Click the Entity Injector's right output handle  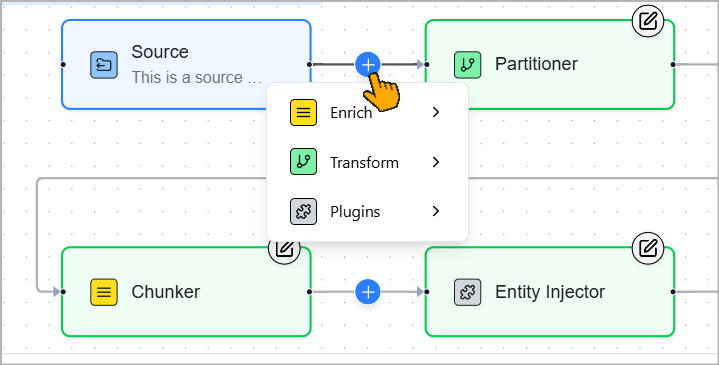pos(673,292)
